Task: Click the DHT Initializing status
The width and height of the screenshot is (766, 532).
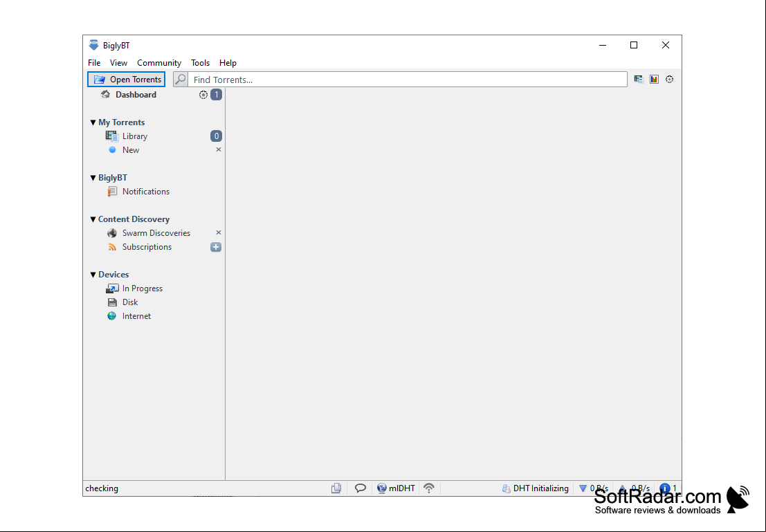Action: click(536, 488)
